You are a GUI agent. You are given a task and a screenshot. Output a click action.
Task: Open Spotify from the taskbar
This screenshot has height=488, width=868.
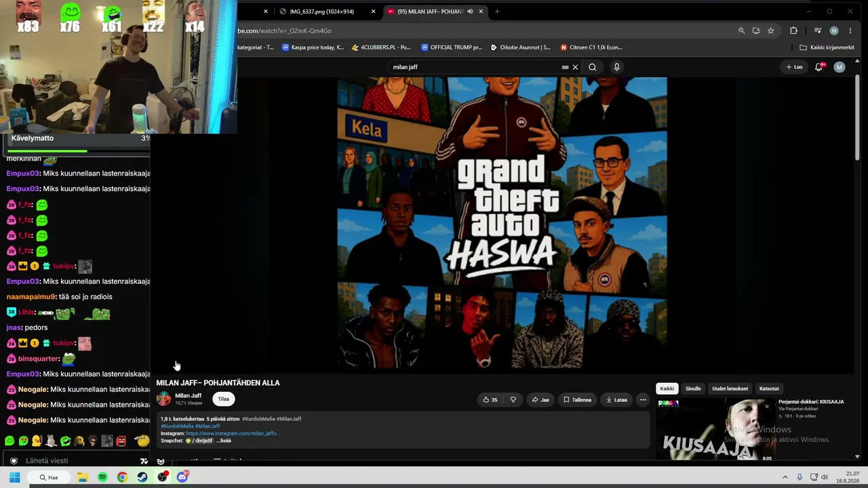click(x=102, y=477)
